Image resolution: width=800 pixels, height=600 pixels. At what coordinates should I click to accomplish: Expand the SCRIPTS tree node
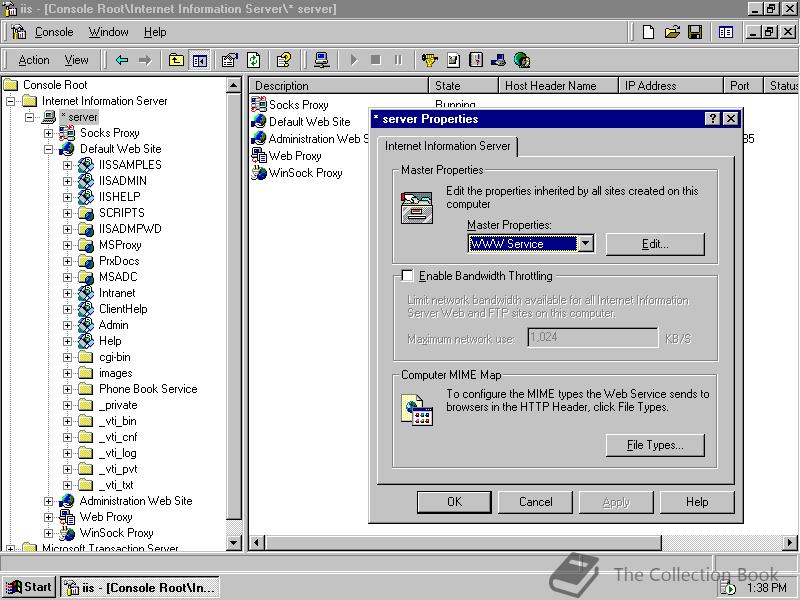click(67, 213)
